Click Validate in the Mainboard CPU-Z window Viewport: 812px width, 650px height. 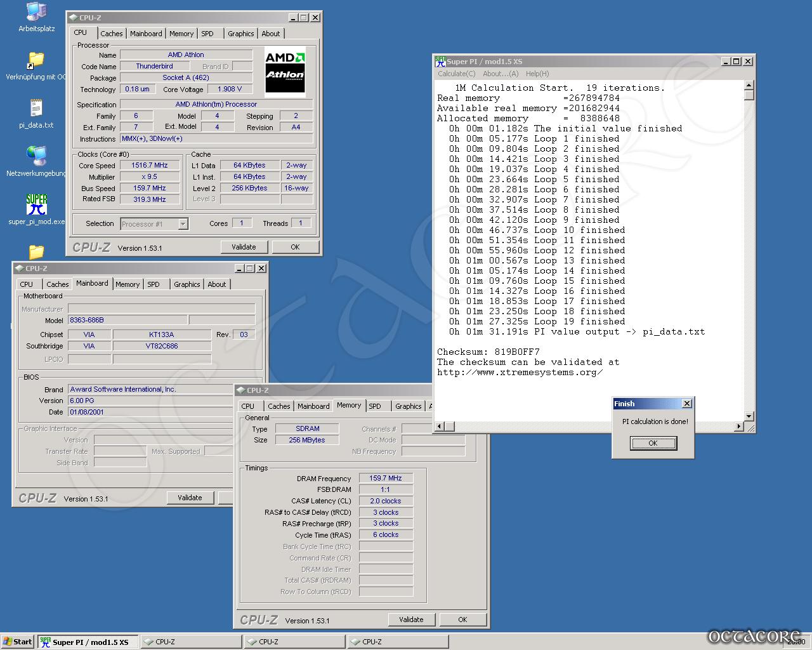(x=190, y=498)
